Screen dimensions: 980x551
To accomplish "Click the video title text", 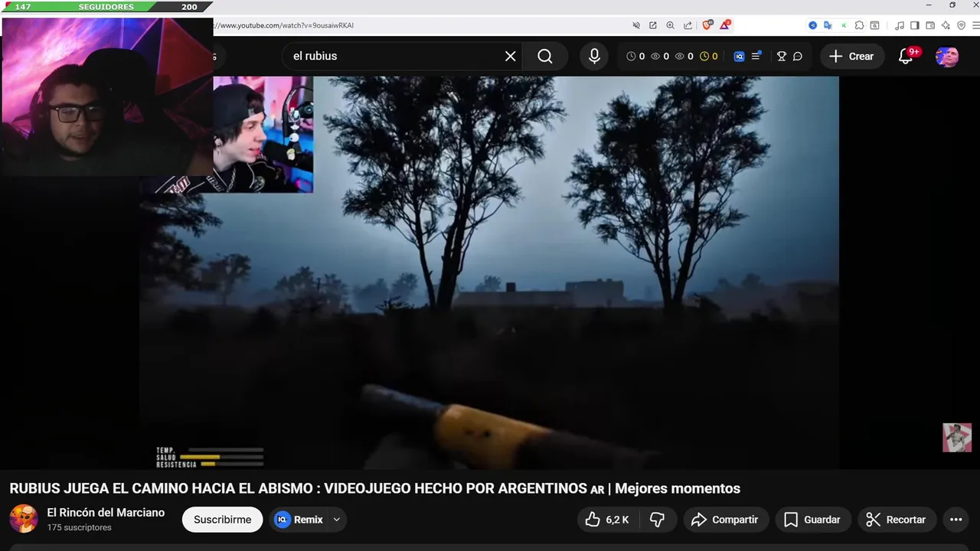I will 374,488.
